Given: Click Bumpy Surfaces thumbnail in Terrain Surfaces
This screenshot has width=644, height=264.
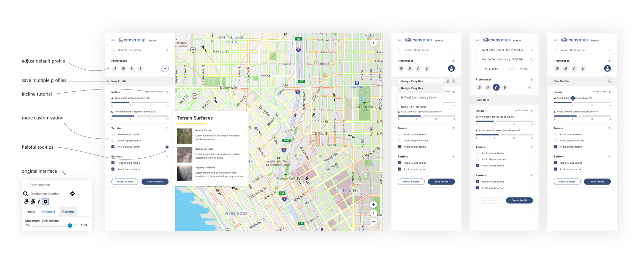Looking at the screenshot, I should (x=184, y=155).
